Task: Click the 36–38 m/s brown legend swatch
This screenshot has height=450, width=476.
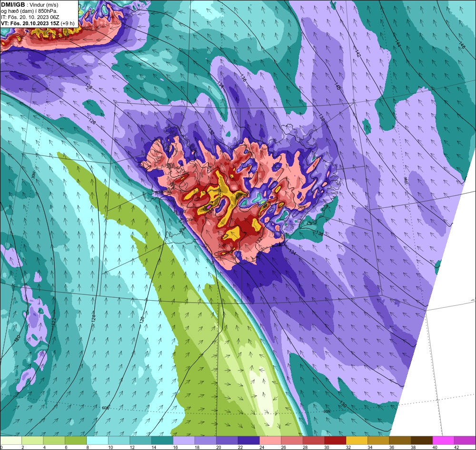Action: point(400,440)
